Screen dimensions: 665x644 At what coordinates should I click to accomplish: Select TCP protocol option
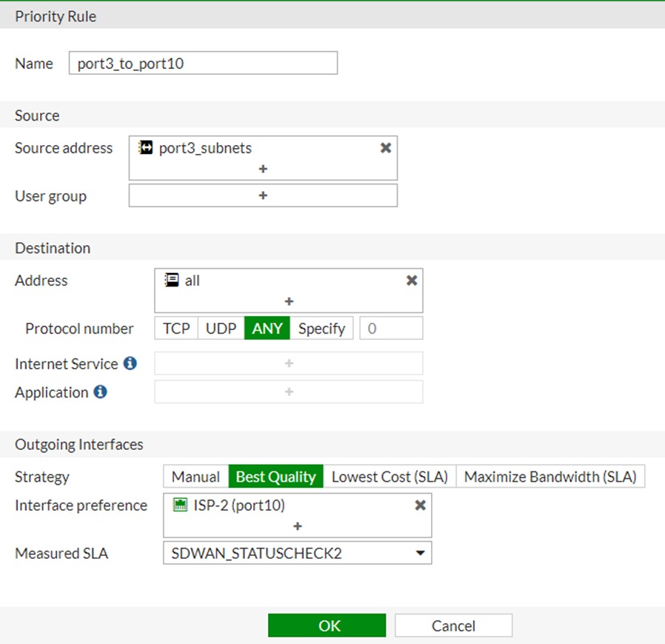tap(176, 329)
